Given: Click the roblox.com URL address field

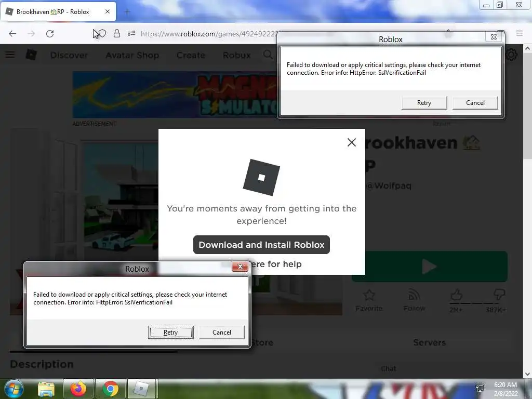Looking at the screenshot, I should click(209, 34).
